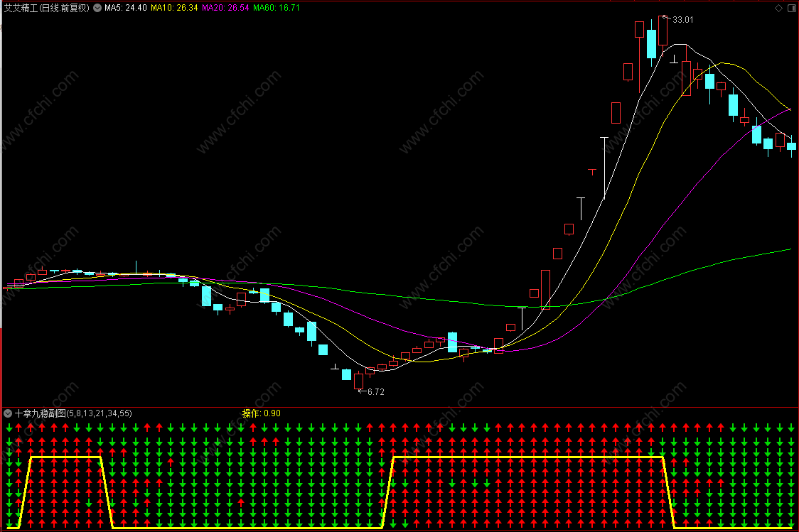
Task: Toggle the side panel icon at top-right
Action: click(792, 8)
